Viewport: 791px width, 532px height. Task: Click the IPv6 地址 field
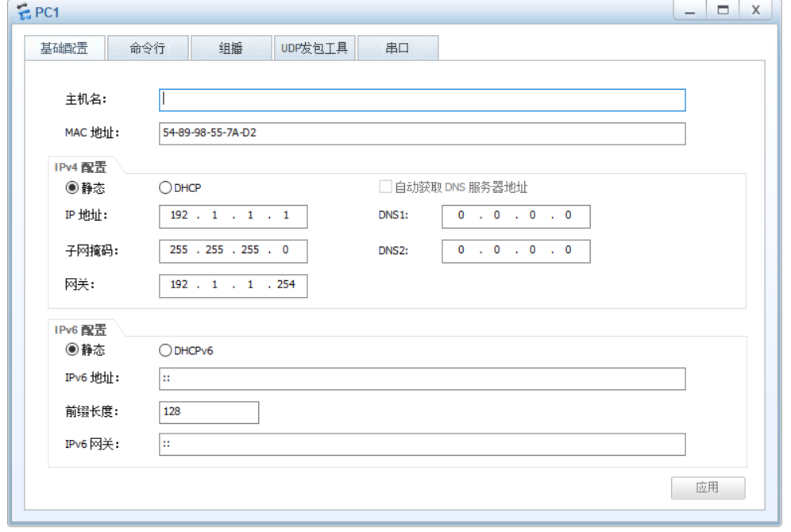421,376
